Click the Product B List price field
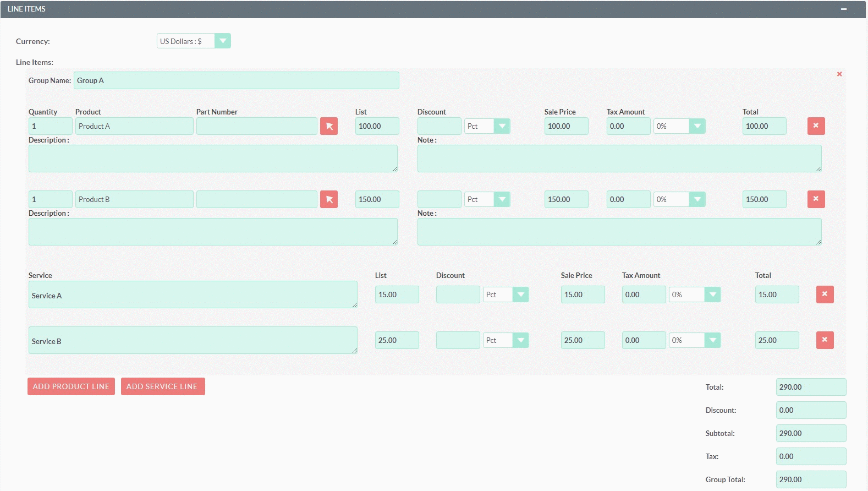Screen dimensions: 868x491 377,199
